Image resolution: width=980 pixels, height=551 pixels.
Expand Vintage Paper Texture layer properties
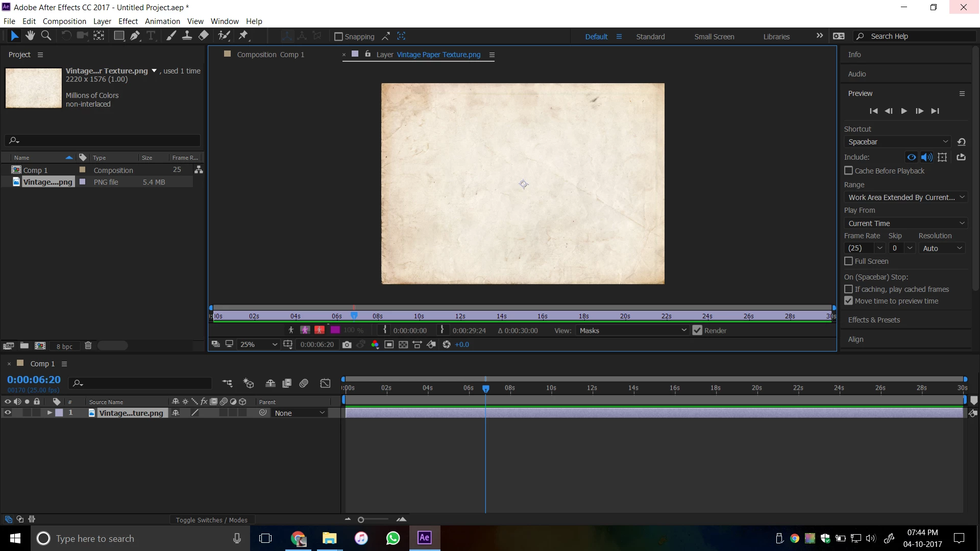pyautogui.click(x=50, y=413)
